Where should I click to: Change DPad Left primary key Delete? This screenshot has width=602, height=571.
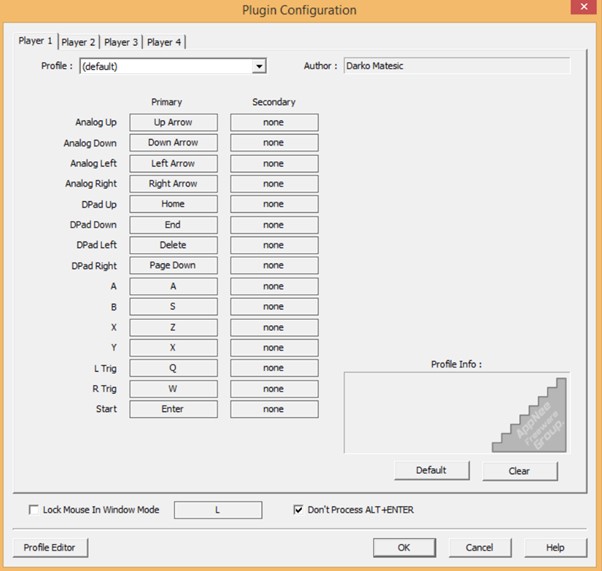point(174,245)
